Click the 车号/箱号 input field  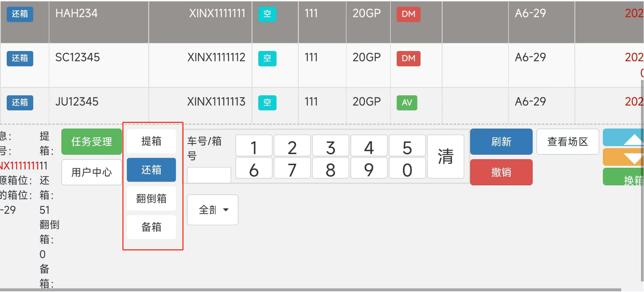pos(209,175)
